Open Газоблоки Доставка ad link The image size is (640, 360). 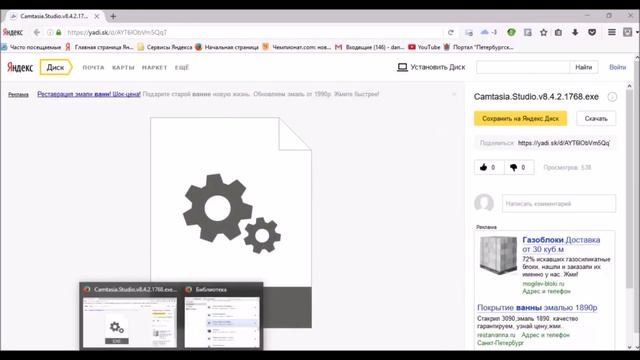[561, 244]
